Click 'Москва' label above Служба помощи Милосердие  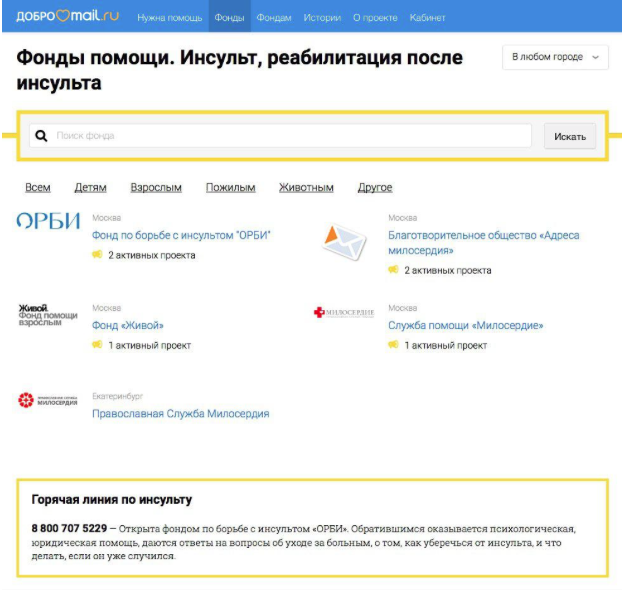click(403, 308)
